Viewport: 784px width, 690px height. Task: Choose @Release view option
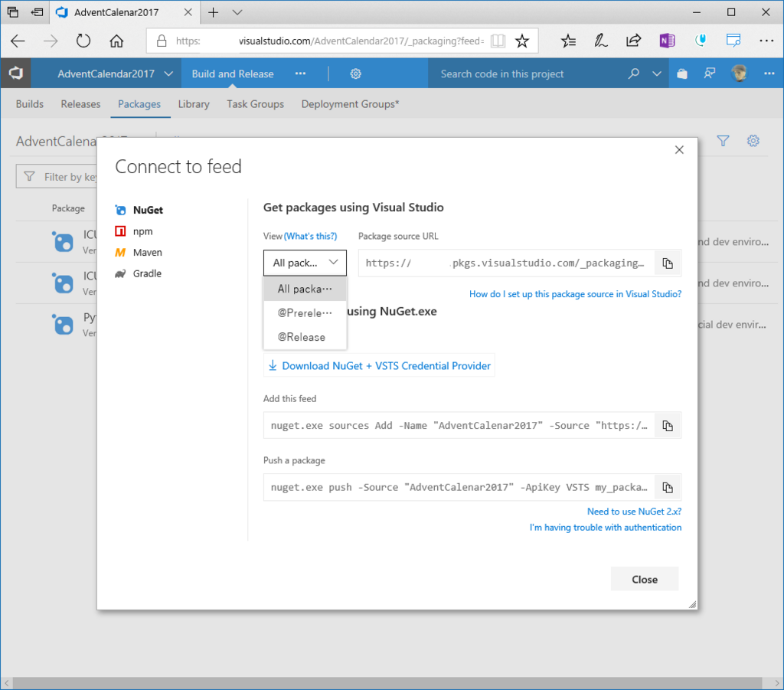point(305,337)
